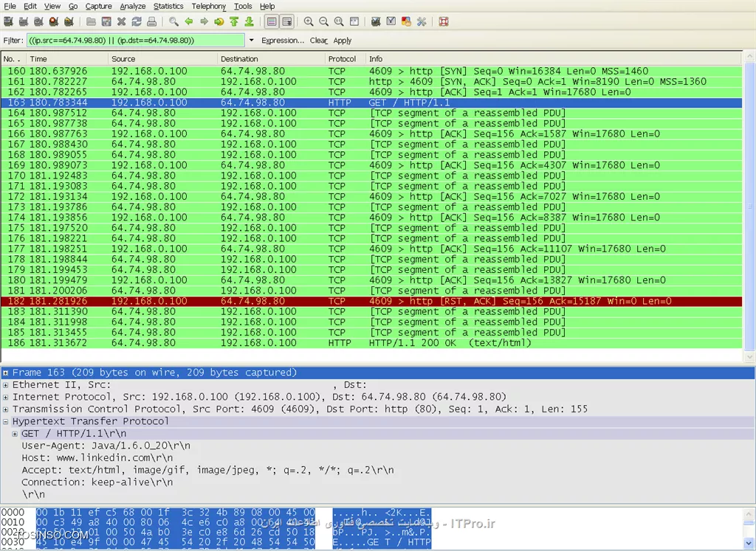Image resolution: width=756 pixels, height=551 pixels.
Task: Expand the Internet Protocol section
Action: coord(5,398)
